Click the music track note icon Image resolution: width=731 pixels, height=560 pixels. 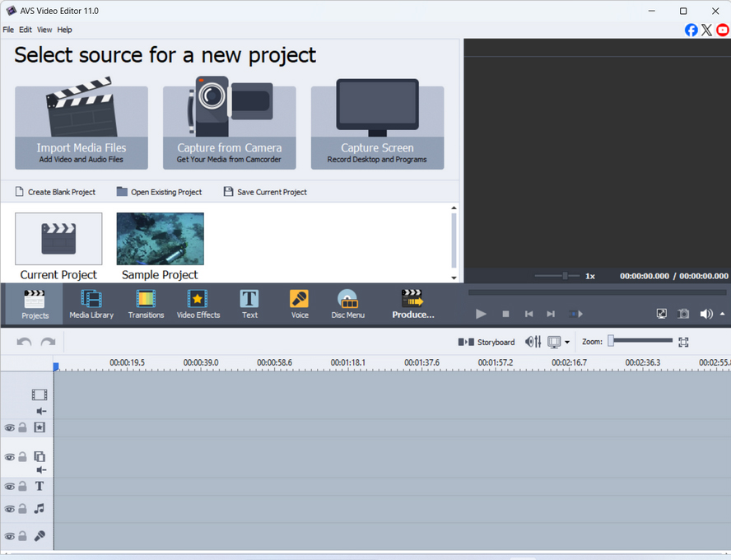(x=40, y=509)
